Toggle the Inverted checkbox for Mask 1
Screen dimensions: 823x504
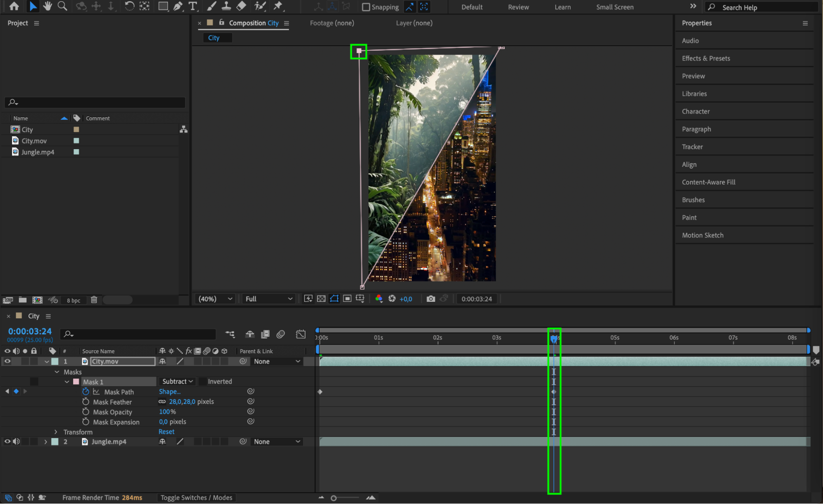click(x=203, y=382)
